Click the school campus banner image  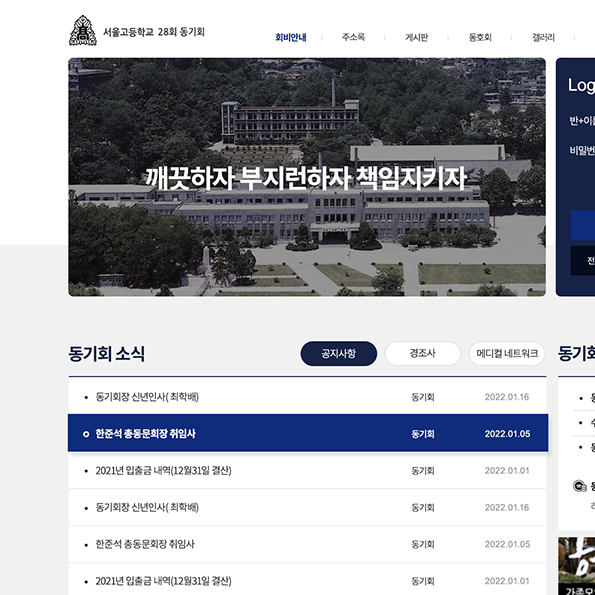pos(307,177)
